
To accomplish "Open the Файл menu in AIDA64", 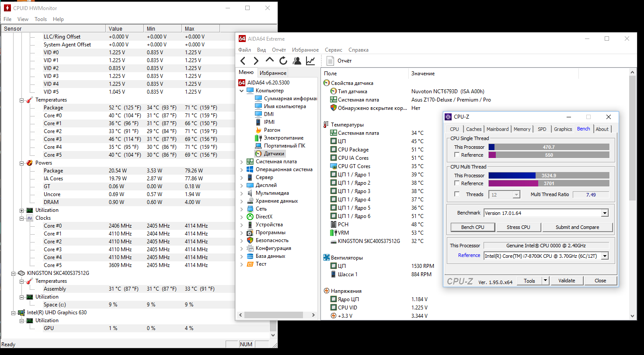I will point(245,50).
